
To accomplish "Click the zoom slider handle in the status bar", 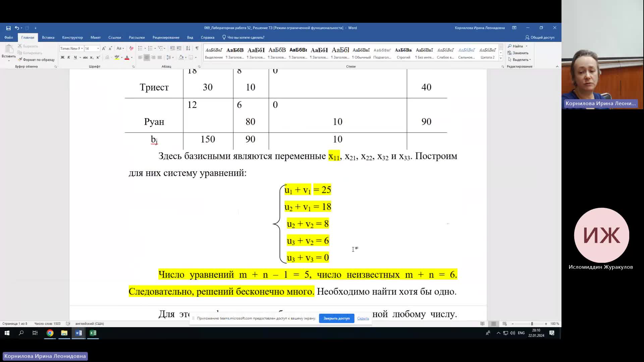I will point(532,324).
